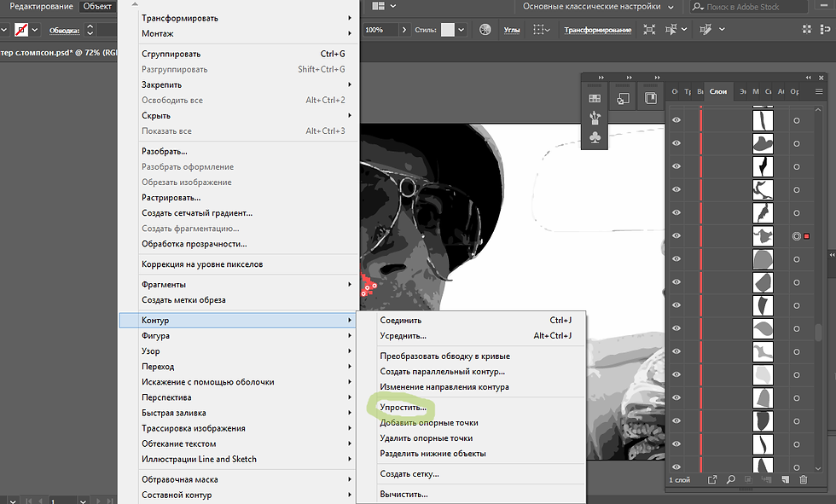
Task: Click the collect for export icon
Action: pos(712,480)
